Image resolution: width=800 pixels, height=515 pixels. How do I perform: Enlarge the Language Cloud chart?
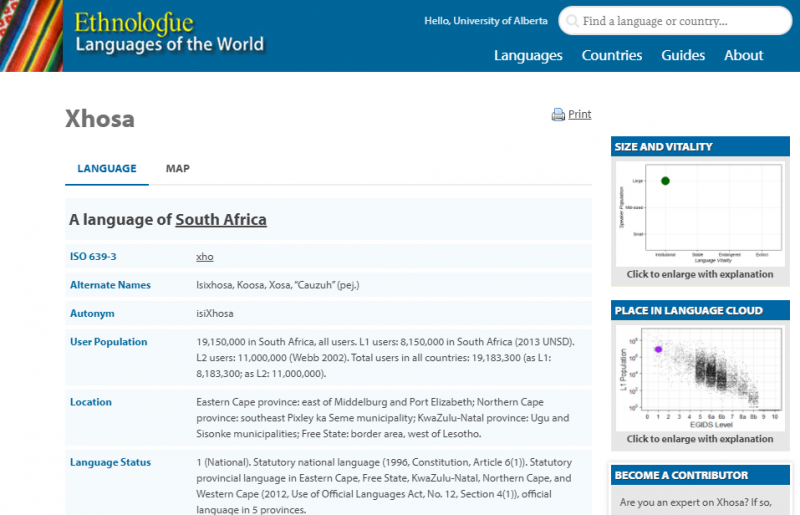(x=699, y=378)
